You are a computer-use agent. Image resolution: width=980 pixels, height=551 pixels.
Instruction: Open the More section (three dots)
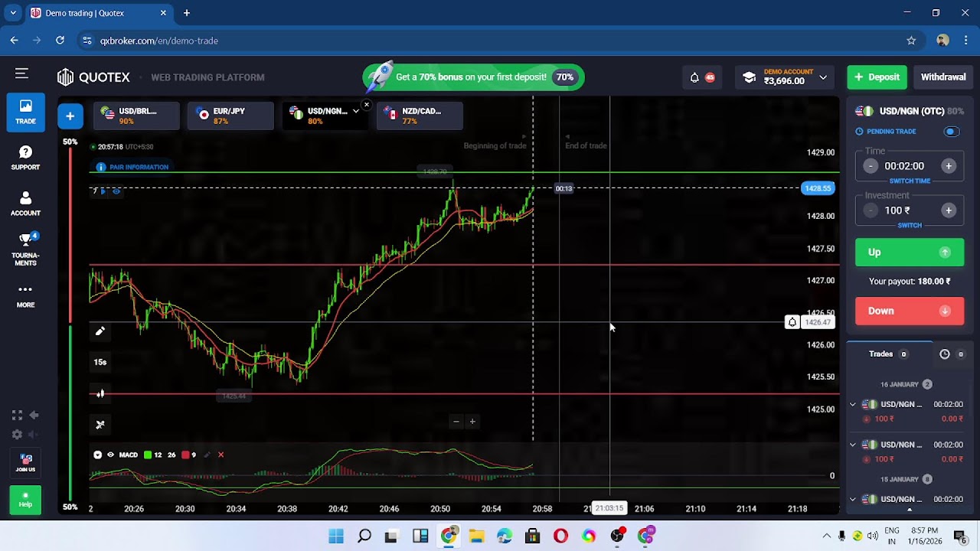(25, 295)
